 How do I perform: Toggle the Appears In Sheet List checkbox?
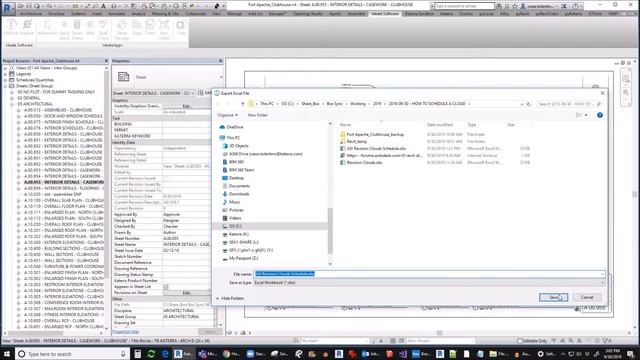[166, 287]
